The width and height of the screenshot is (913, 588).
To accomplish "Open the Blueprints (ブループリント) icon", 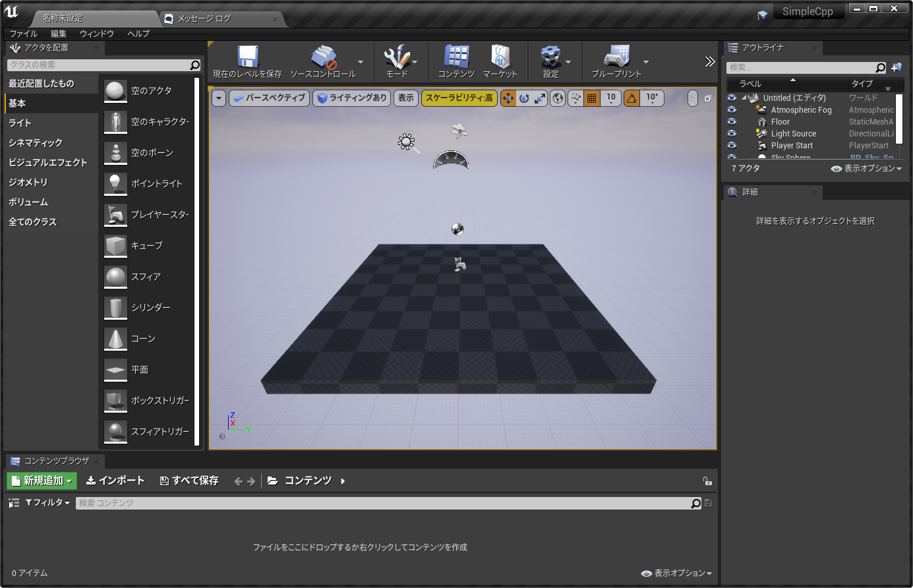I will (616, 57).
